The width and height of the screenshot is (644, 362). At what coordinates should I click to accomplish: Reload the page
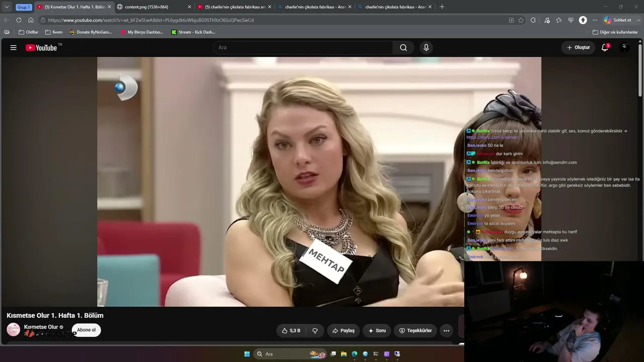19,20
